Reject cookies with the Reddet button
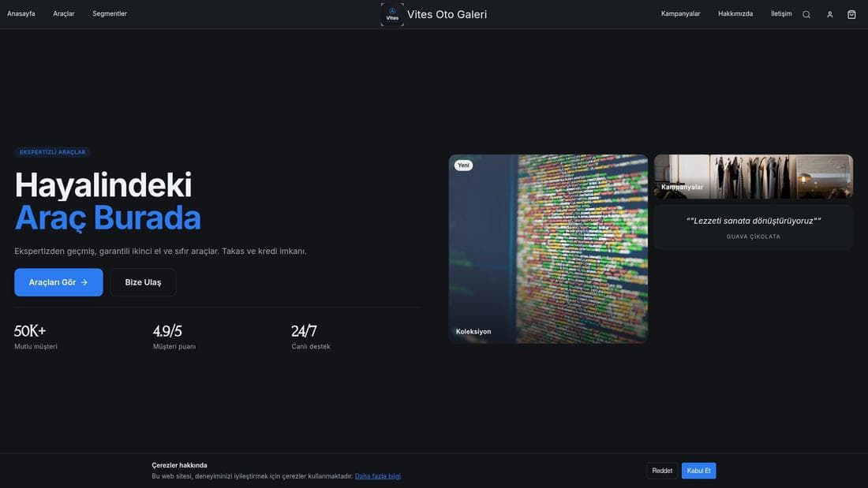868x488 pixels. (662, 471)
